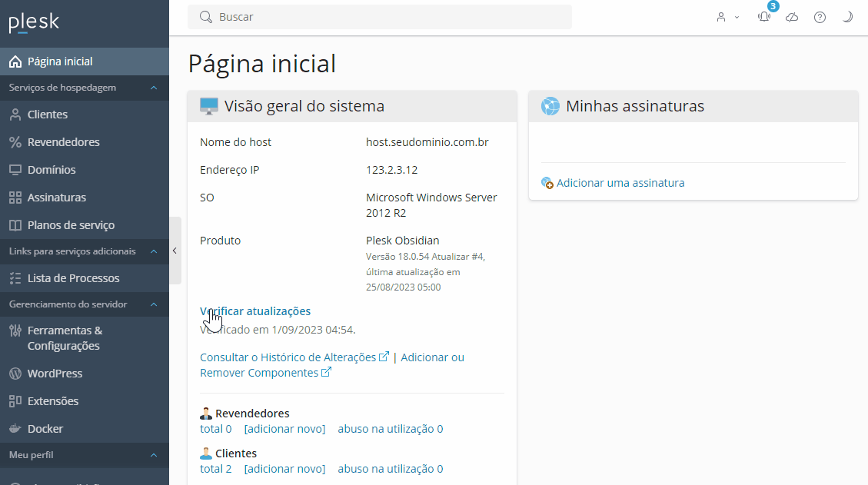Image resolution: width=868 pixels, height=485 pixels.
Task: Click the add subscription plus icon
Action: click(x=547, y=183)
